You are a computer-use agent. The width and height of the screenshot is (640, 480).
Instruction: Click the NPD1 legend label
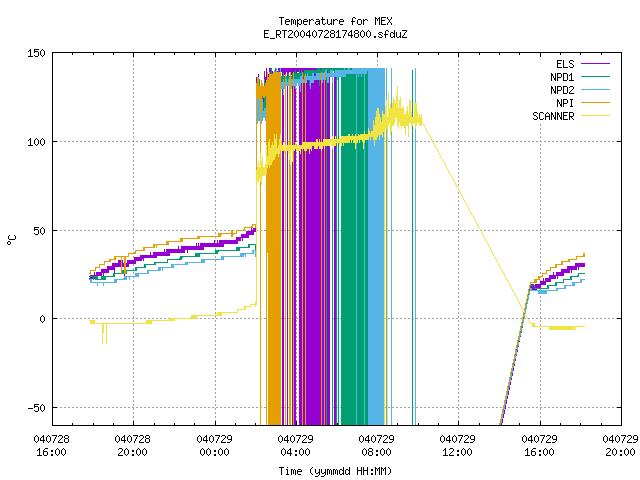click(x=562, y=77)
